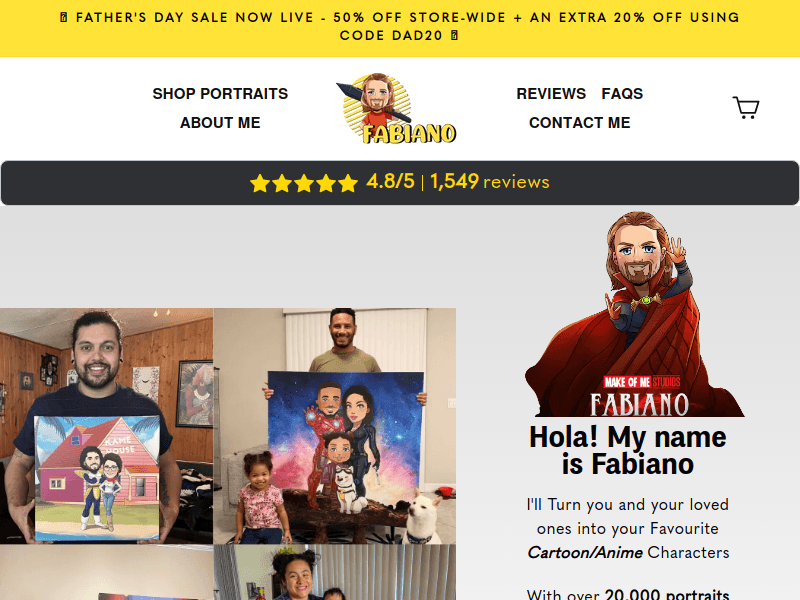Image resolution: width=800 pixels, height=600 pixels.
Task: Open photo of man with Iron Man family portrait
Action: click(x=335, y=426)
